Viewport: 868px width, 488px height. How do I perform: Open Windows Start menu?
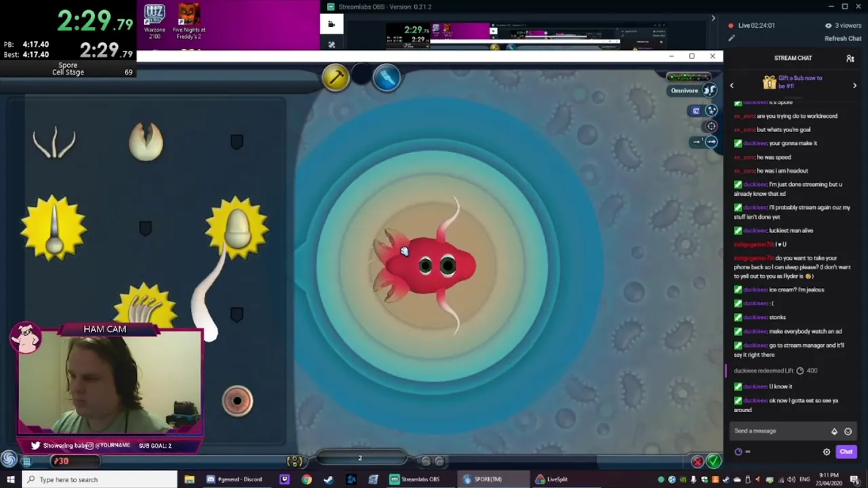click(x=10, y=479)
